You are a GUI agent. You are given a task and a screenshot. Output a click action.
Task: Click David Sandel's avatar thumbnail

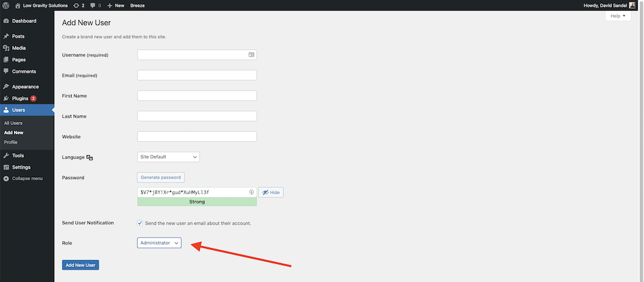[x=632, y=5]
